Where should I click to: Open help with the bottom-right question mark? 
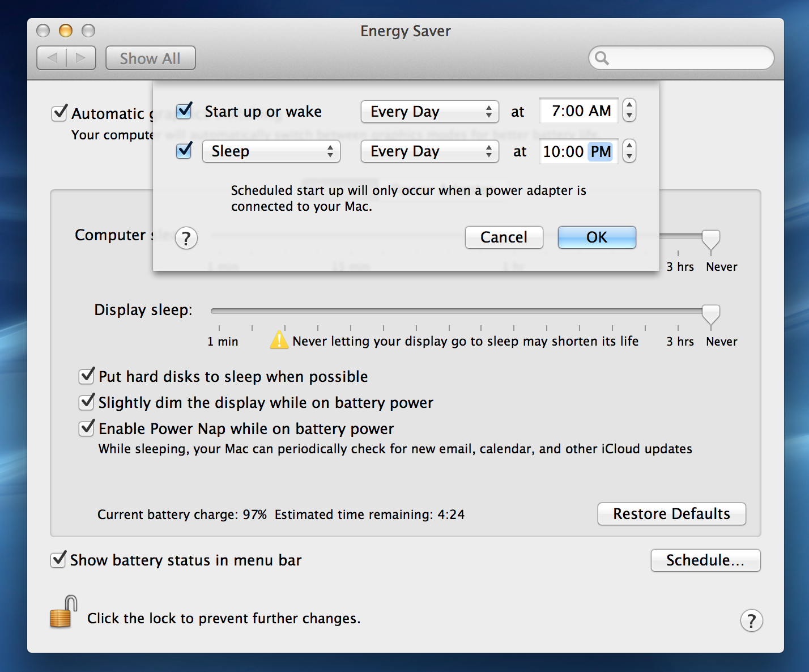[x=751, y=620]
